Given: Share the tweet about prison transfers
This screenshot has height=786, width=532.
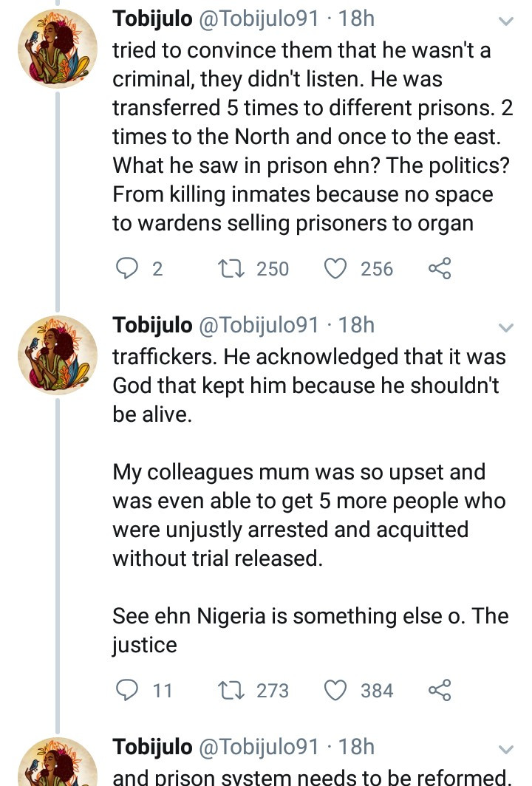Looking at the screenshot, I should point(439,269).
